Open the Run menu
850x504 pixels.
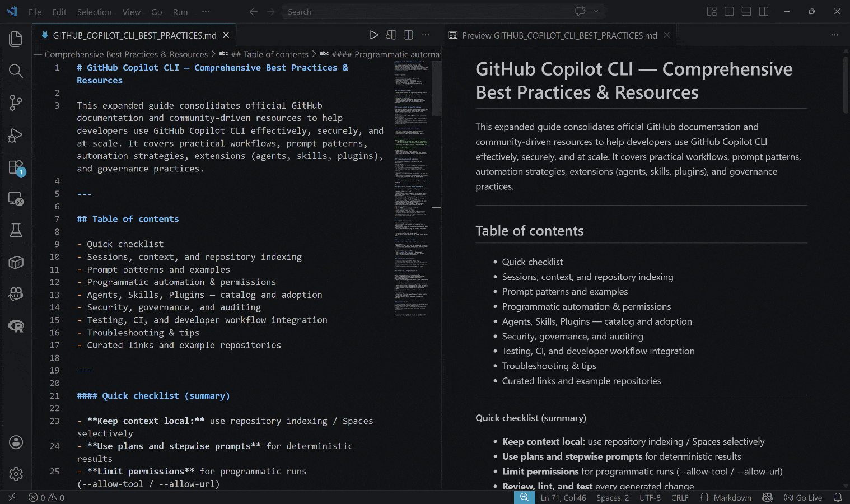point(180,12)
